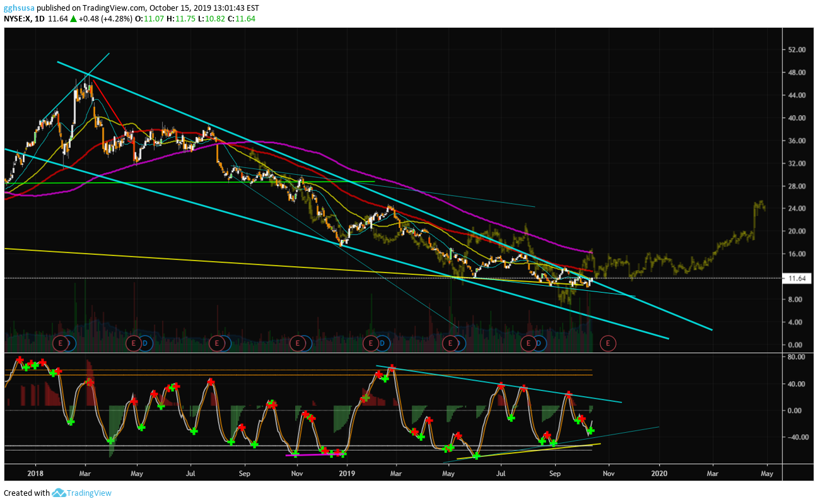Click the +0.48 (+4.28%) change value

[107, 19]
